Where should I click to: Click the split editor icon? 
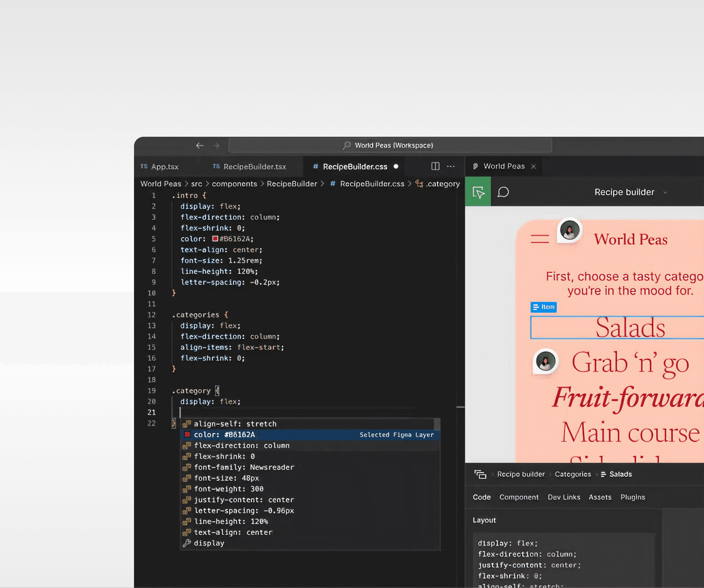point(435,166)
